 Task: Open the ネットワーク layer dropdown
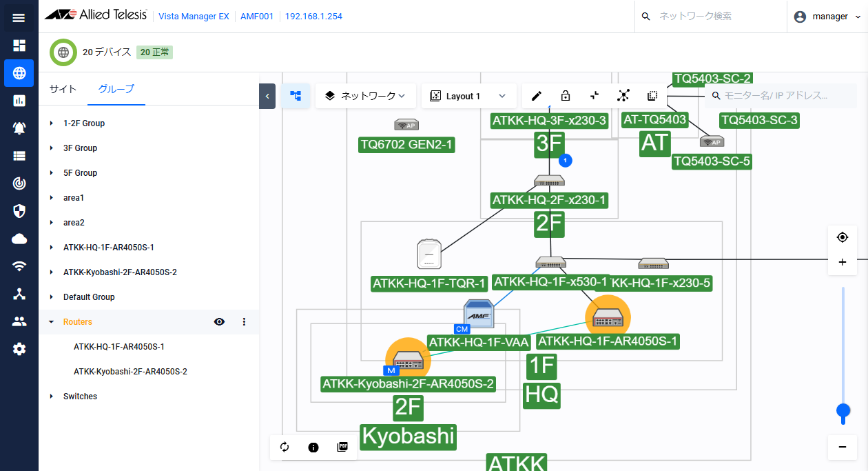[x=366, y=96]
